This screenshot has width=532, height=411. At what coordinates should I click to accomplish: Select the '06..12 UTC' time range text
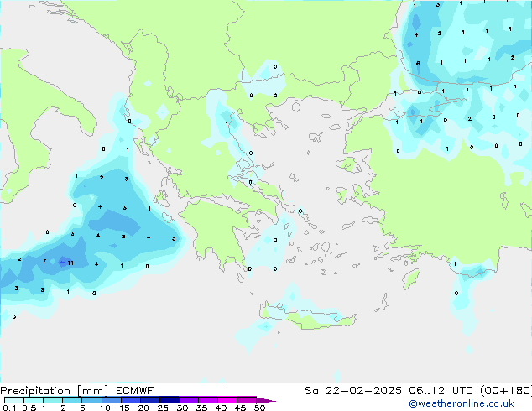pos(441,391)
